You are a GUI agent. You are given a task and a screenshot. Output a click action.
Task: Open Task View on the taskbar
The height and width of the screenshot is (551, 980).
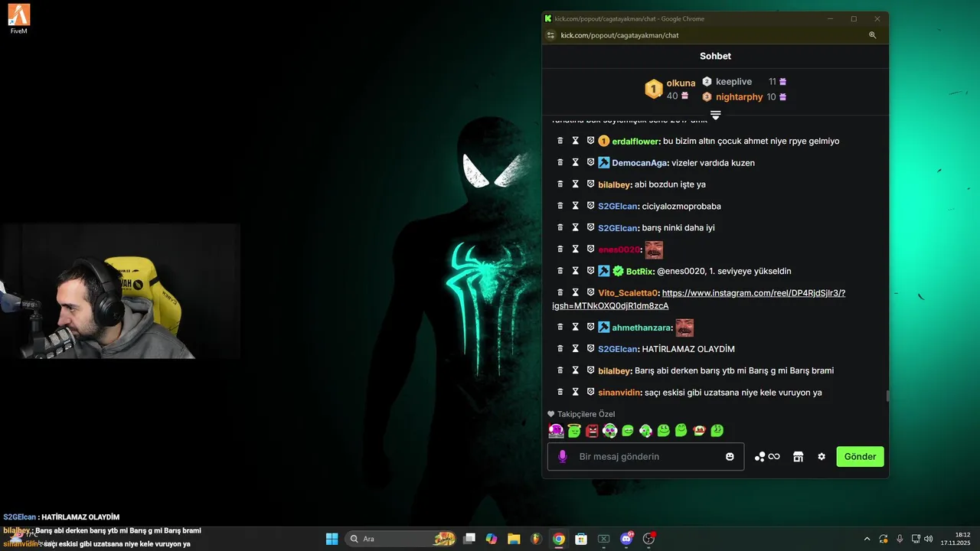469,539
